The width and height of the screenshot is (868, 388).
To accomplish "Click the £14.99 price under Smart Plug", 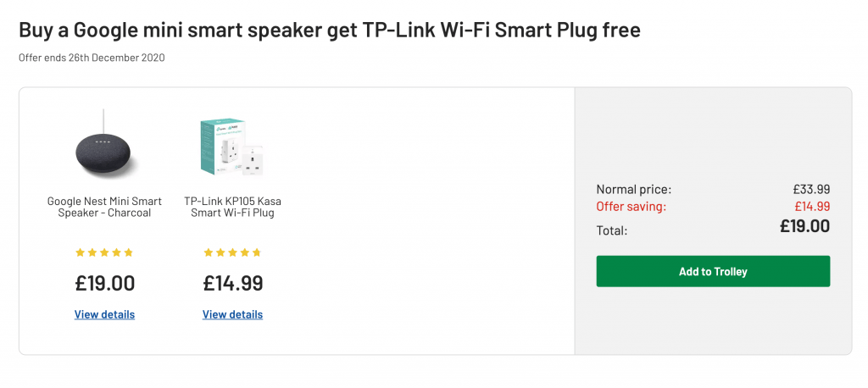I will click(232, 284).
